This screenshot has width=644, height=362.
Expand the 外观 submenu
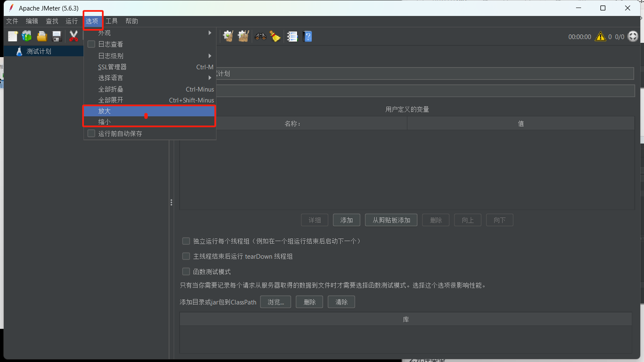click(x=150, y=33)
